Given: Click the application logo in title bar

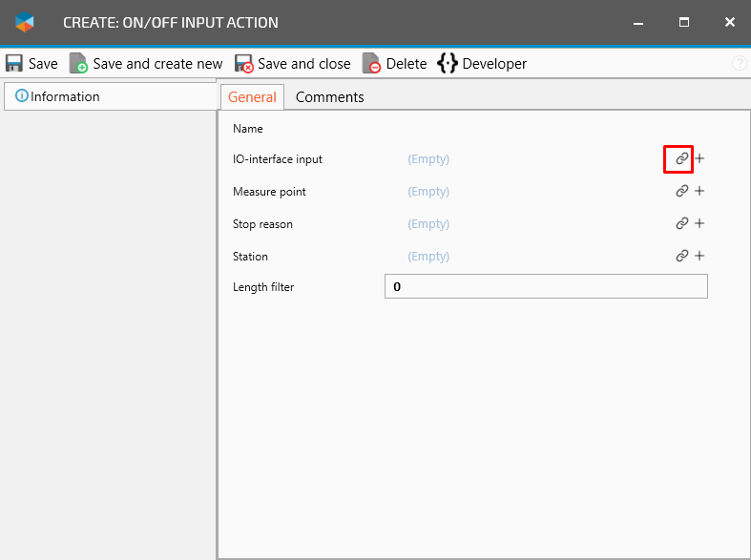Looking at the screenshot, I should point(25,22).
